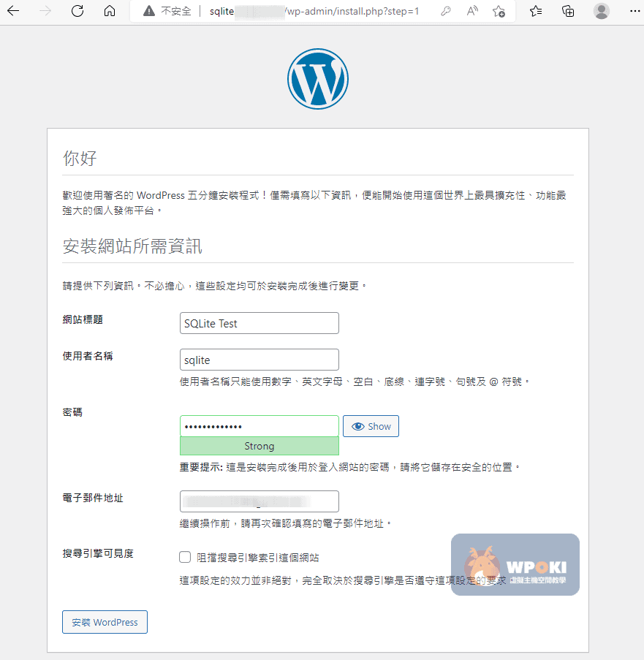Click the 搜尋引擎可見度 label
This screenshot has width=644, height=660.
pos(98,553)
